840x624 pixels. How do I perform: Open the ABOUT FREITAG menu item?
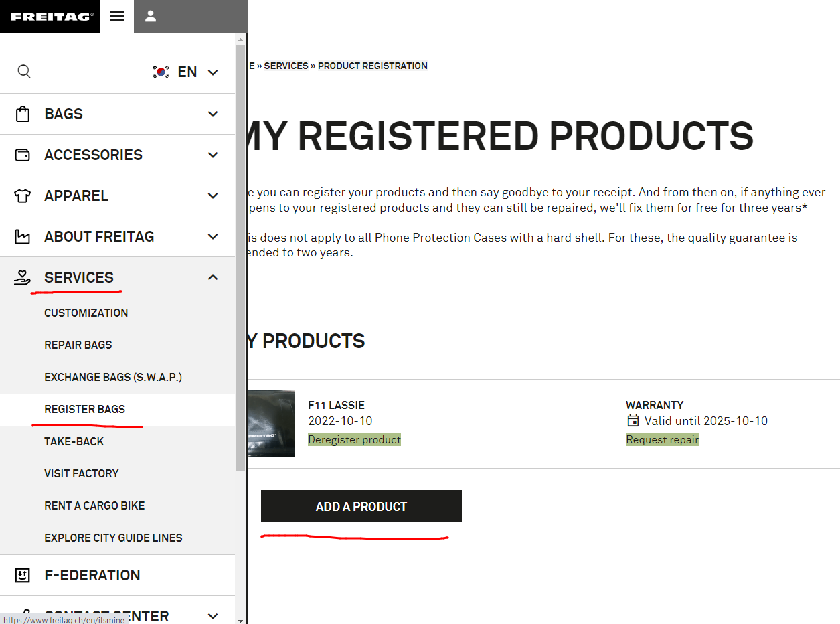click(x=99, y=236)
